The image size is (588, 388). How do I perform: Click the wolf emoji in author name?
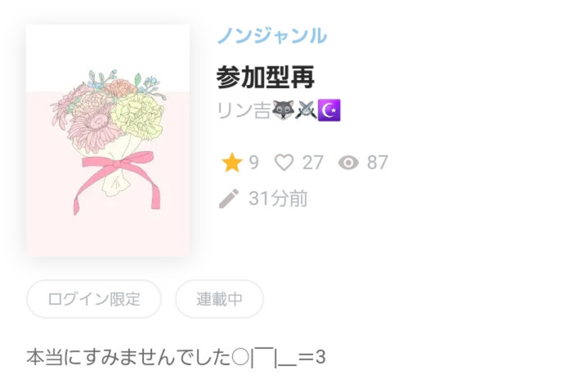(283, 110)
